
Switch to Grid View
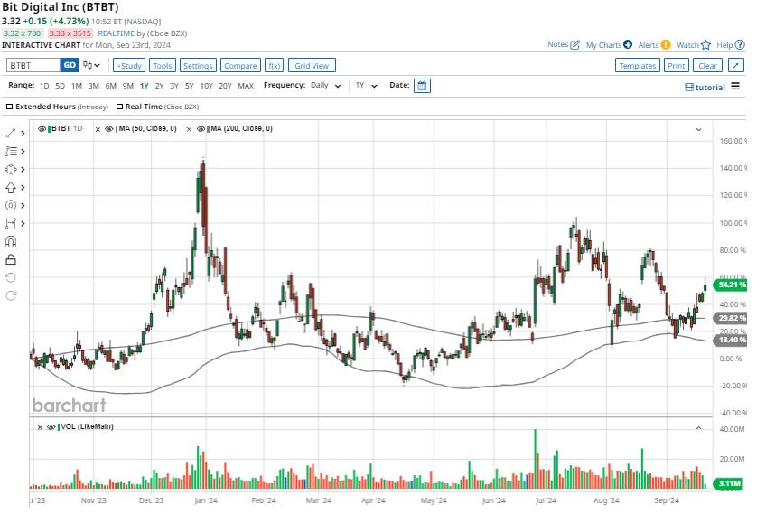pos(312,66)
